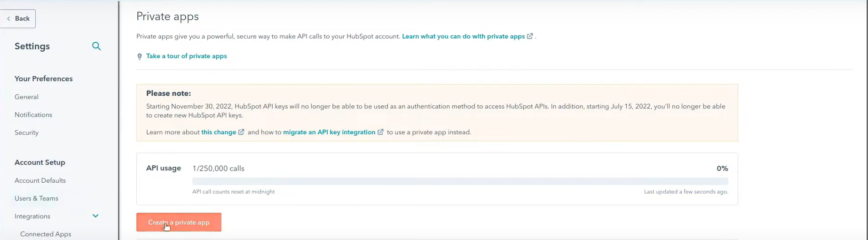Collapse the Integrations section chevron
The image size is (868, 240).
tap(95, 216)
